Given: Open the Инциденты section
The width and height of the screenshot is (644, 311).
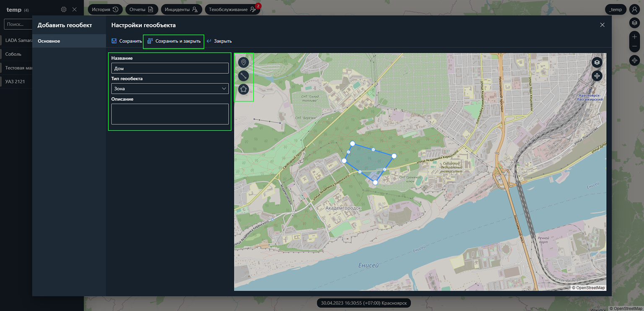Looking at the screenshot, I should (181, 10).
